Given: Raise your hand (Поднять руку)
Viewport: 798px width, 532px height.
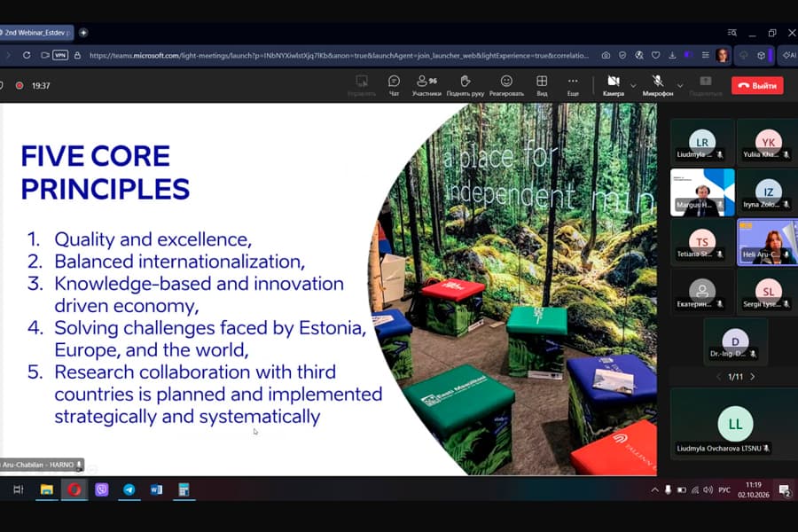Looking at the screenshot, I should 465,85.
